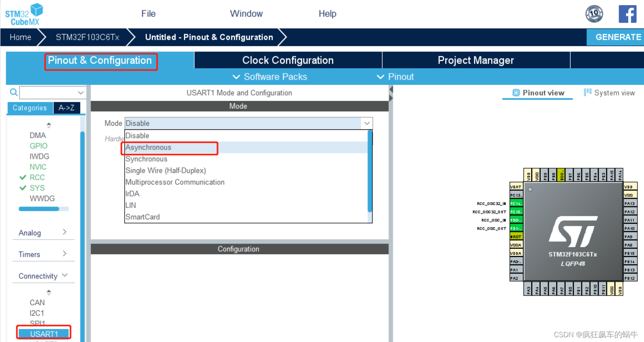Open the Help menu
This screenshot has height=342, width=644.
[327, 13]
